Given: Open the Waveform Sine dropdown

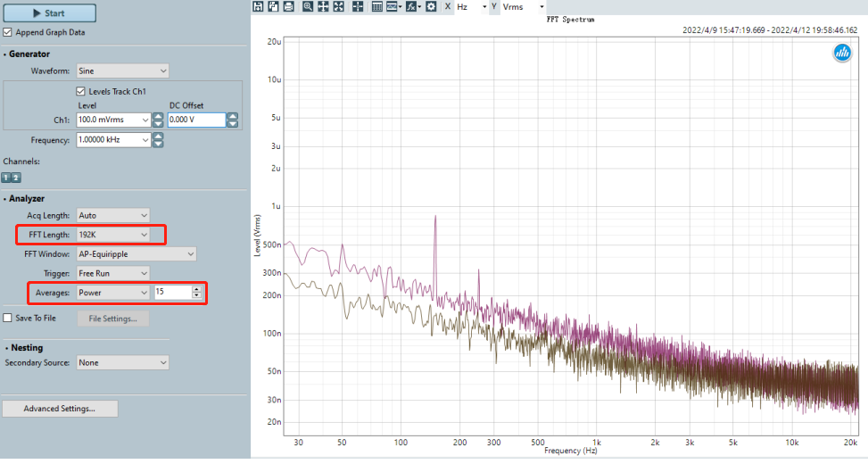Looking at the screenshot, I should point(122,70).
